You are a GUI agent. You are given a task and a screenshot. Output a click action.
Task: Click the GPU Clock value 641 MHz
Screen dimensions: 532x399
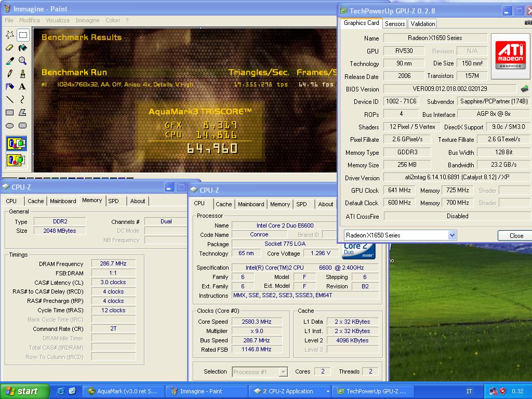point(400,190)
